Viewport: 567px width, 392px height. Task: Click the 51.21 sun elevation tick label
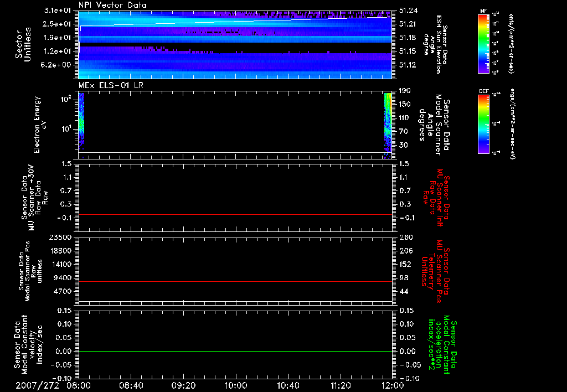point(408,24)
